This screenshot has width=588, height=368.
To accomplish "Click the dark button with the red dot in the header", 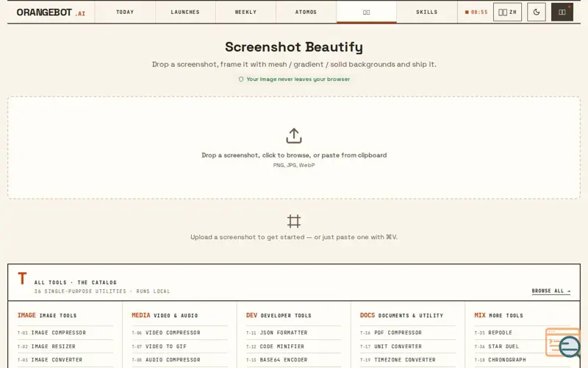I will [x=562, y=12].
